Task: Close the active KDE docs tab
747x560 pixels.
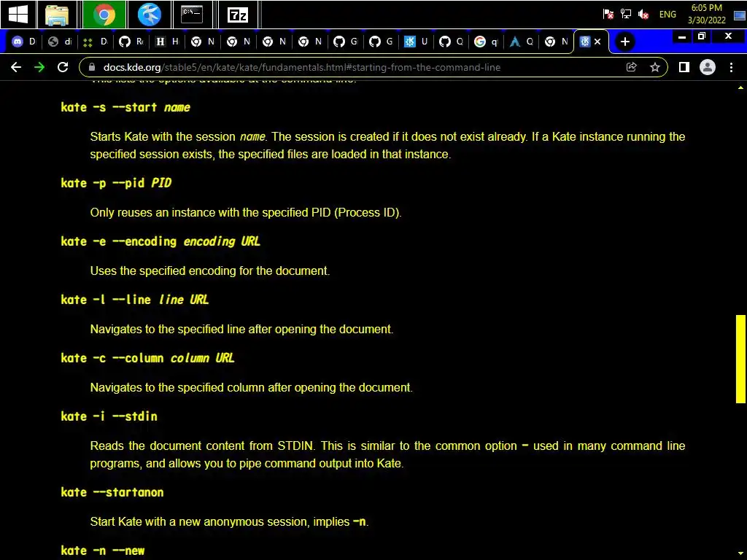Action: [x=597, y=42]
